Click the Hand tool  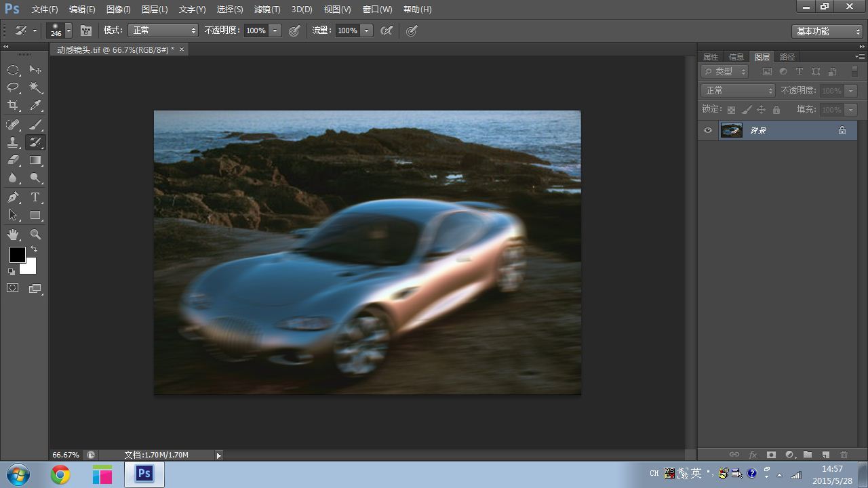13,235
